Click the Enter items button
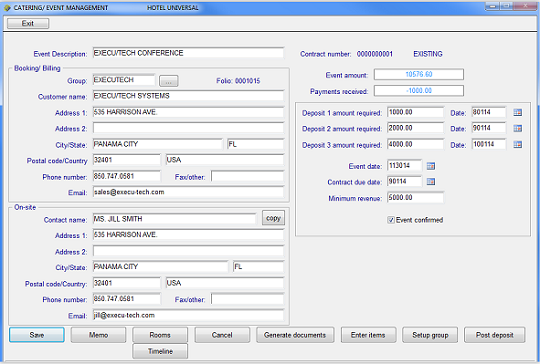540x364 pixels. 368,335
